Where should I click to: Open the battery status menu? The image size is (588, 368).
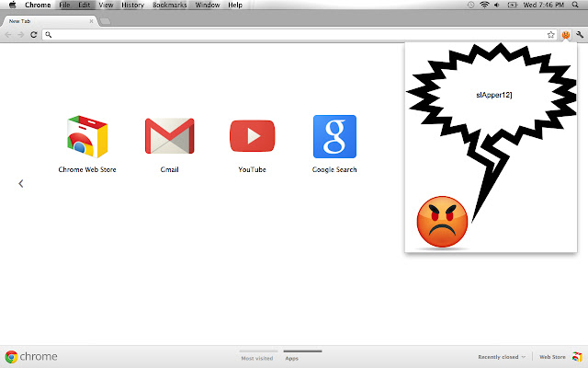pos(513,5)
